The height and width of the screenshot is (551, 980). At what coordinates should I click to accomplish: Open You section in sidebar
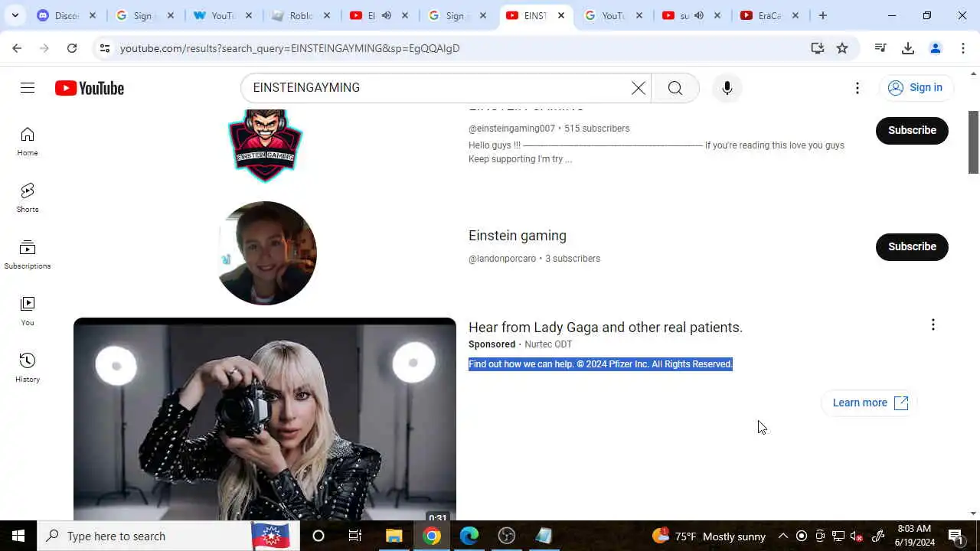(28, 311)
